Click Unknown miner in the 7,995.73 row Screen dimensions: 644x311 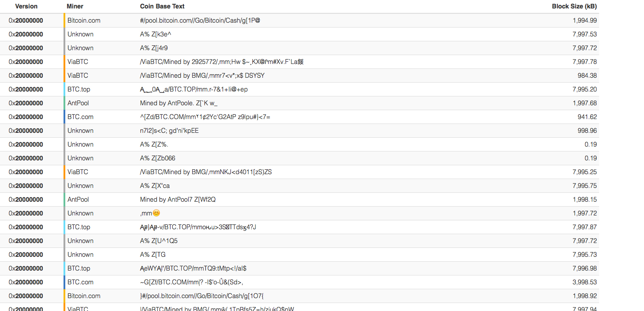(80, 255)
